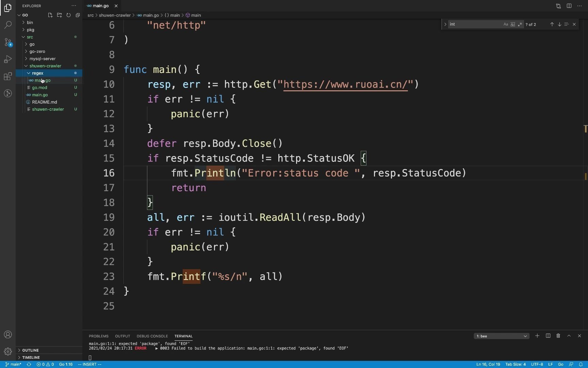This screenshot has height=368, width=588.
Task: Click the main* git branch in status bar
Action: [13, 364]
